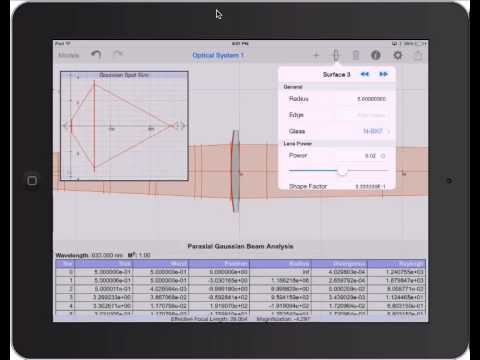Tap the Radius value field

(x=372, y=99)
